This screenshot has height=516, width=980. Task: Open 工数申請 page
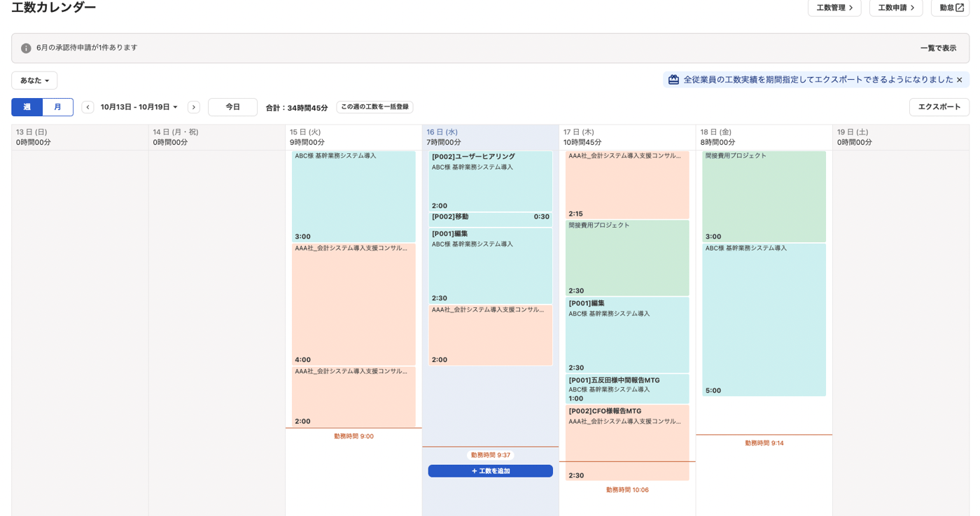(896, 8)
